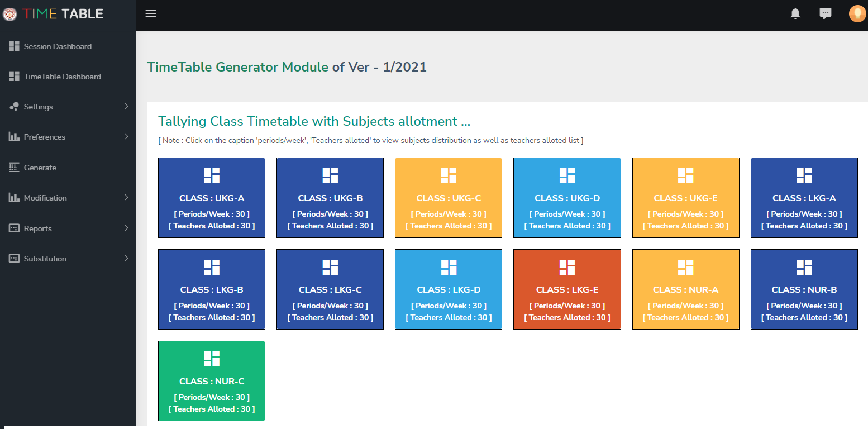Expand the Settings menu chevron
This screenshot has width=868, height=429.
tap(126, 106)
